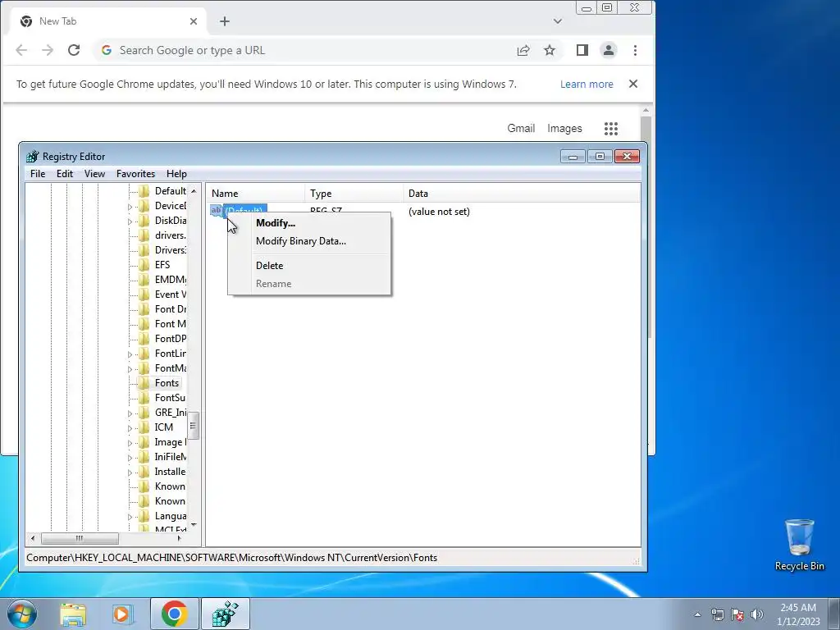The width and height of the screenshot is (840, 630).
Task: Click the volume speaker tray icon
Action: pyautogui.click(x=757, y=614)
